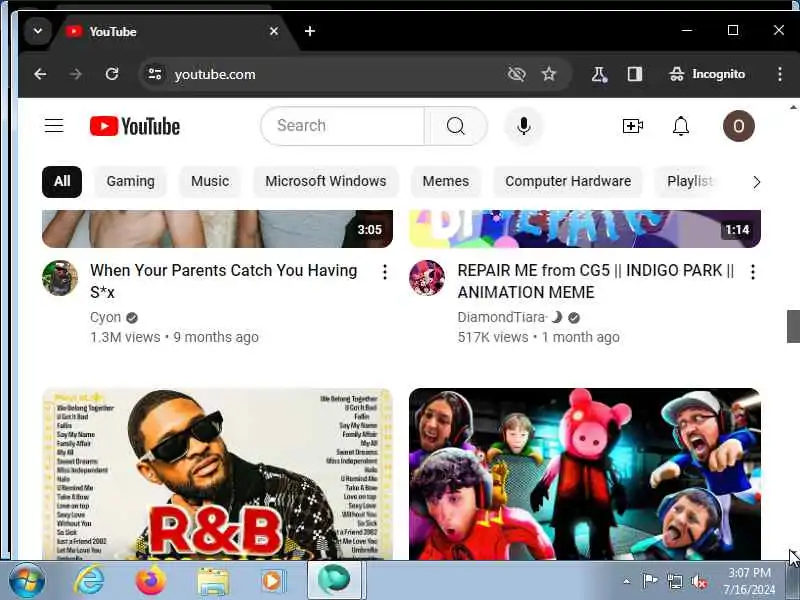Bookmark this page with the star

coord(549,74)
